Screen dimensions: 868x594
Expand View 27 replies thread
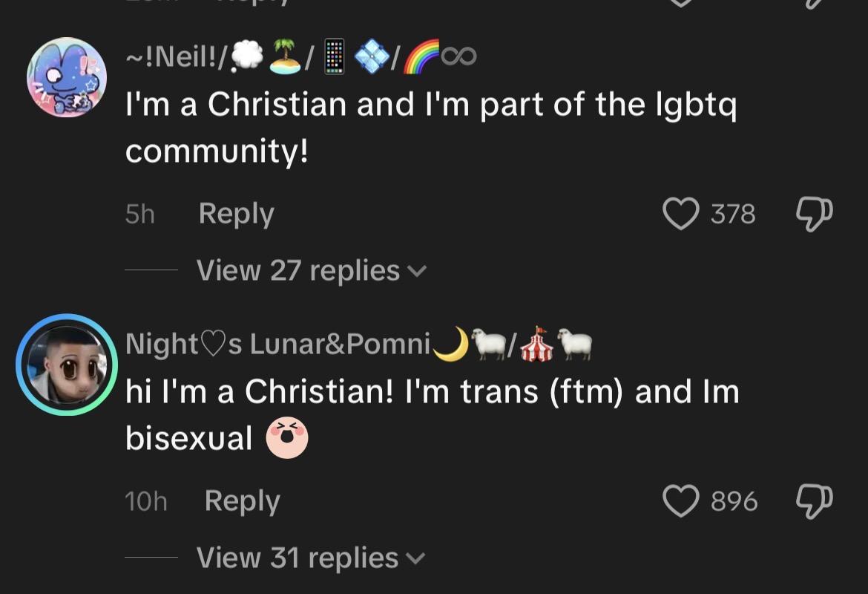(298, 271)
